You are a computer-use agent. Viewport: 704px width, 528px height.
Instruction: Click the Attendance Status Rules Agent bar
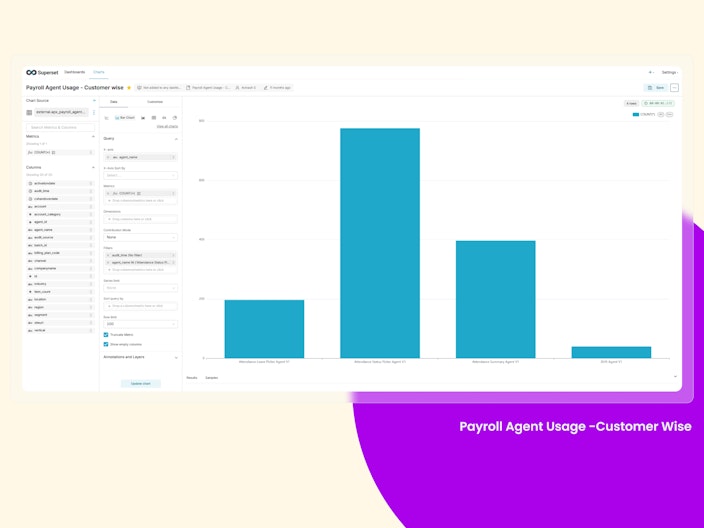tap(380, 243)
